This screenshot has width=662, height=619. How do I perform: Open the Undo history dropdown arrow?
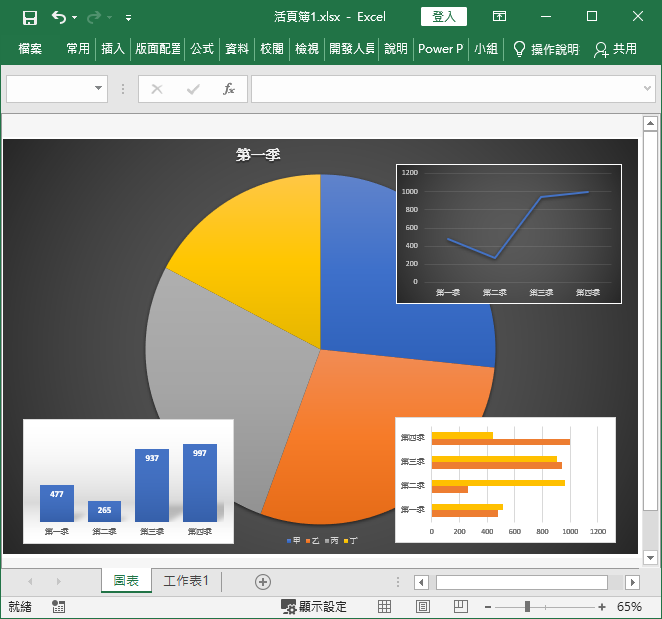click(x=75, y=17)
